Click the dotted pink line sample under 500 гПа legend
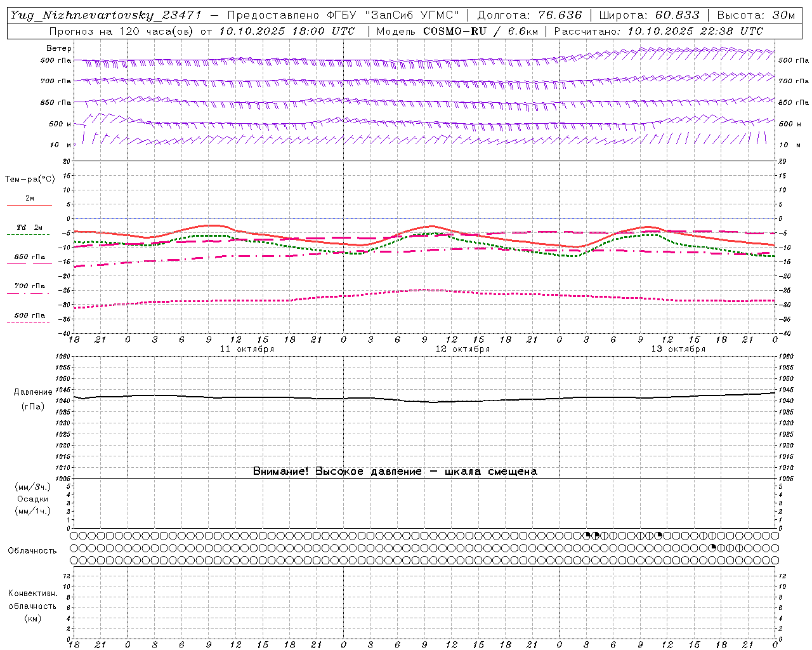This screenshot has height=650, width=812. click(28, 322)
